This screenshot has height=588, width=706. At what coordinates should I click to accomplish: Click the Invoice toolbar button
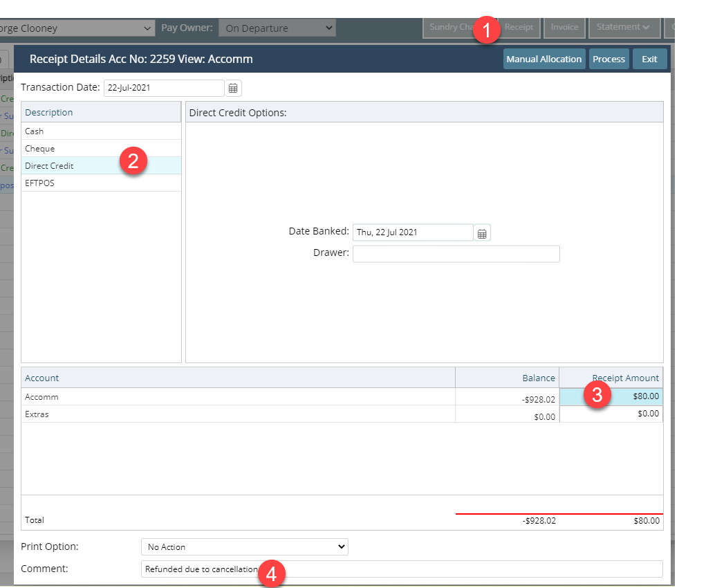click(x=564, y=27)
